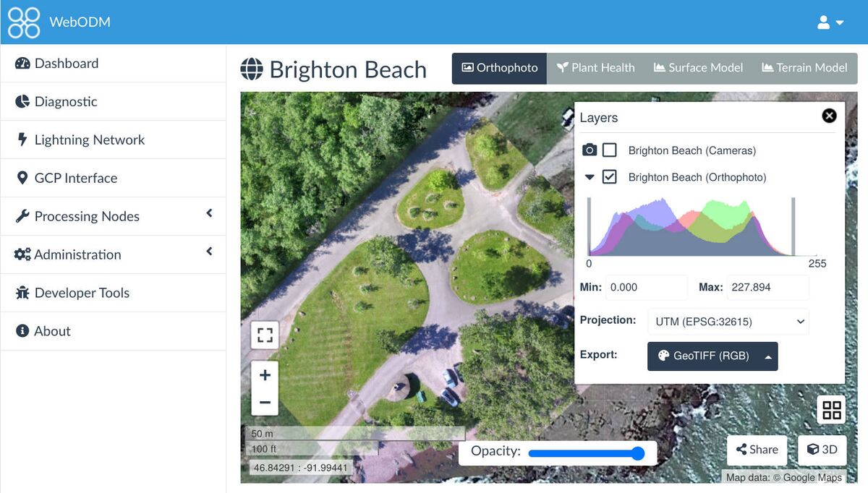The height and width of the screenshot is (493, 868).
Task: Open the Surface Model view
Action: (x=697, y=67)
